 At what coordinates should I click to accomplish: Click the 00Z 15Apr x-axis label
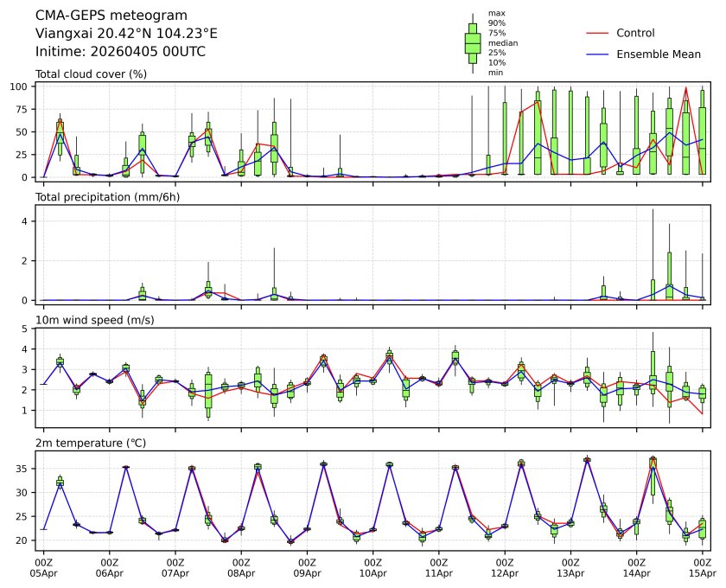pos(701,567)
